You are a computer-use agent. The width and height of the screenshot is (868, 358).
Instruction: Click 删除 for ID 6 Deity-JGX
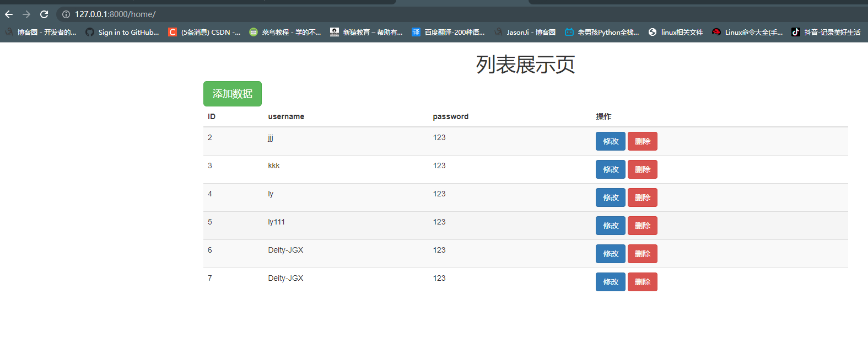point(643,254)
